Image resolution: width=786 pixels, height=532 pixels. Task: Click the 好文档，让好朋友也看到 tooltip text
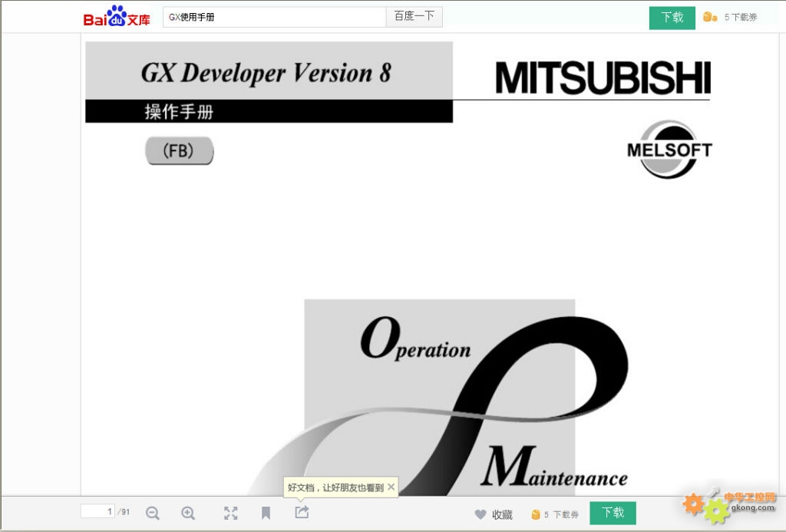(335, 487)
